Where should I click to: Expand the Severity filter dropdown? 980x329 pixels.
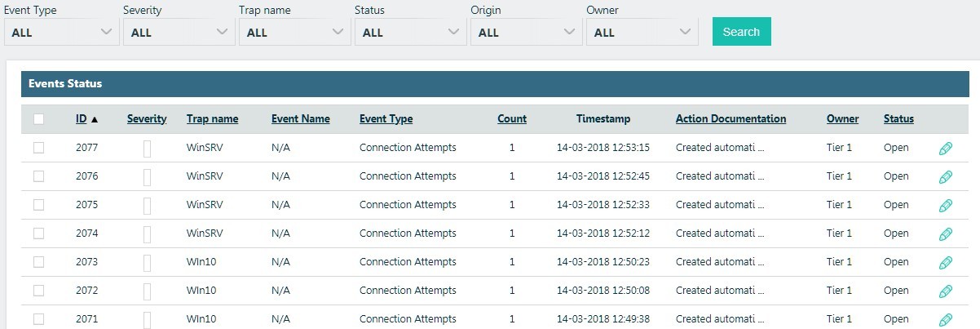point(179,33)
